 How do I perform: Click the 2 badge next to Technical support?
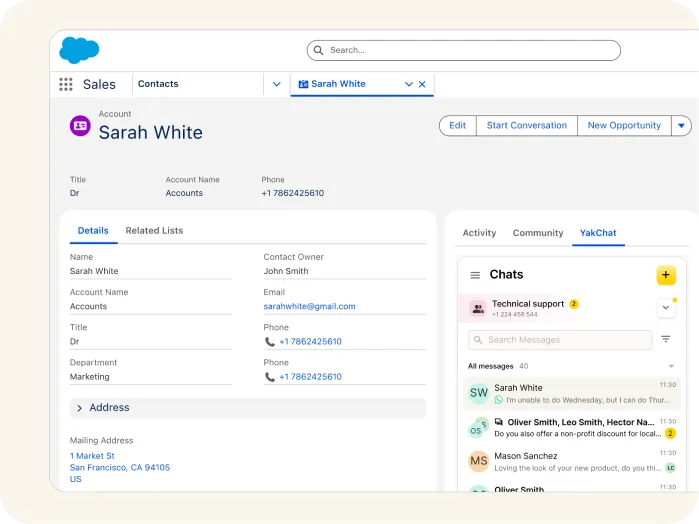coord(574,304)
